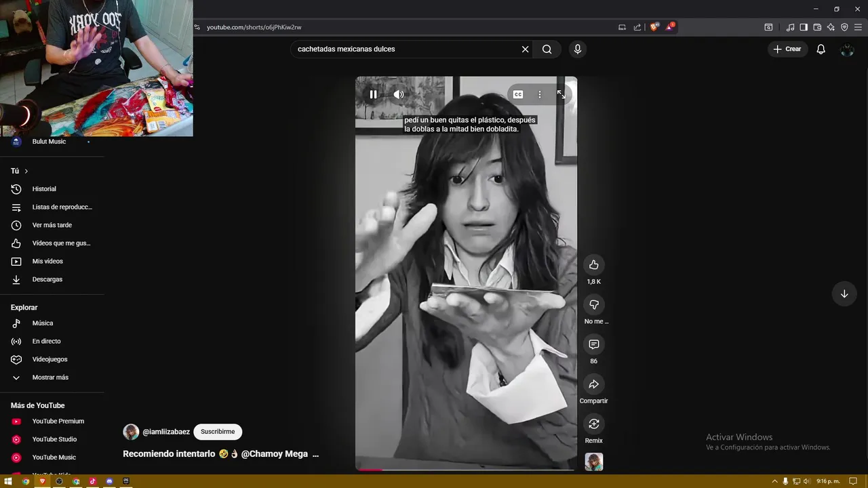Open Vídeos que me gustan
The width and height of the screenshot is (868, 488).
pos(52,243)
